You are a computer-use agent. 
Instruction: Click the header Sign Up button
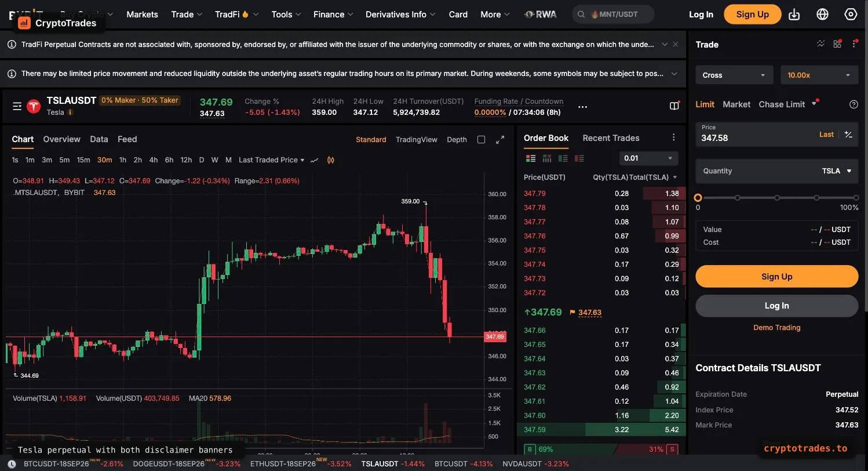pos(752,15)
